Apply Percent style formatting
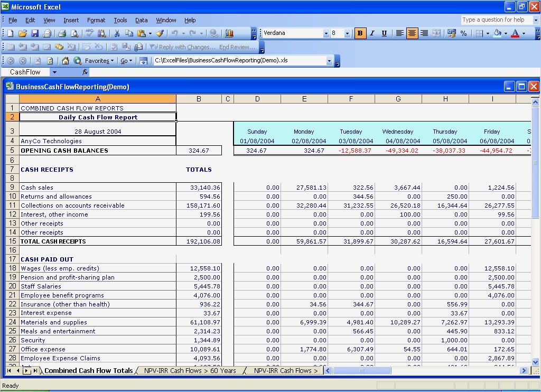This screenshot has height=392, width=541. [463, 33]
